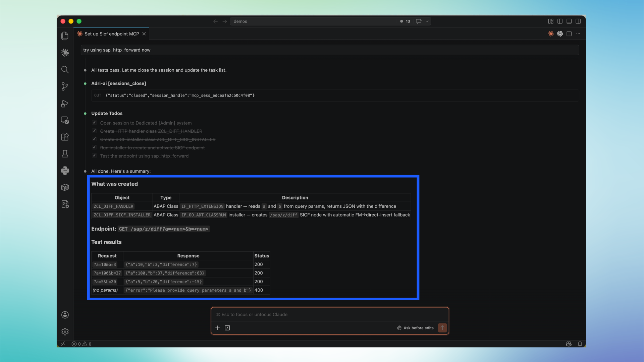The height and width of the screenshot is (362, 644).
Task: Toggle the primary sidebar visibility
Action: [x=559, y=21]
